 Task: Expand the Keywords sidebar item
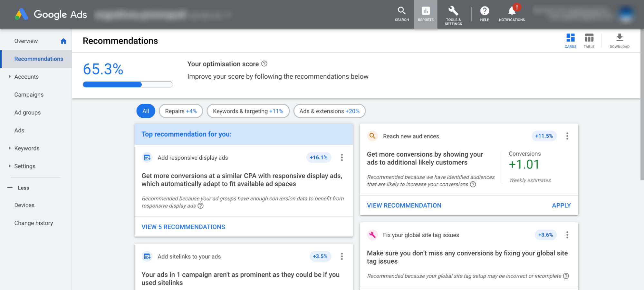(10, 148)
